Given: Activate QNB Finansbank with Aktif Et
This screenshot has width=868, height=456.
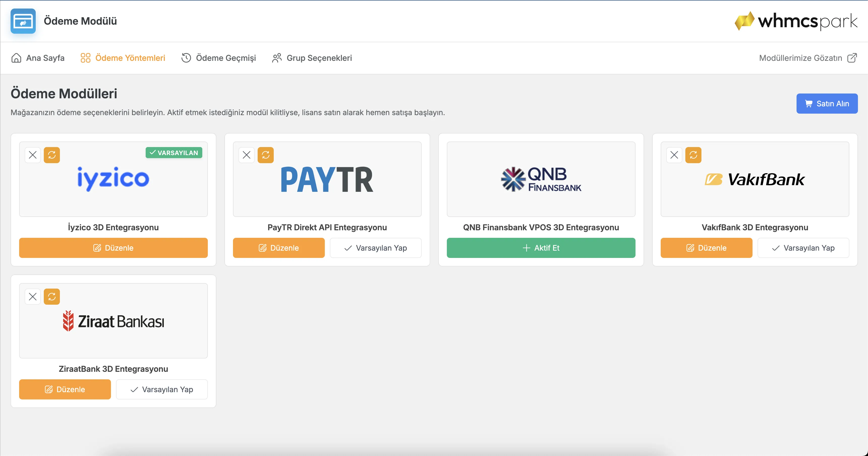Looking at the screenshot, I should [x=541, y=248].
